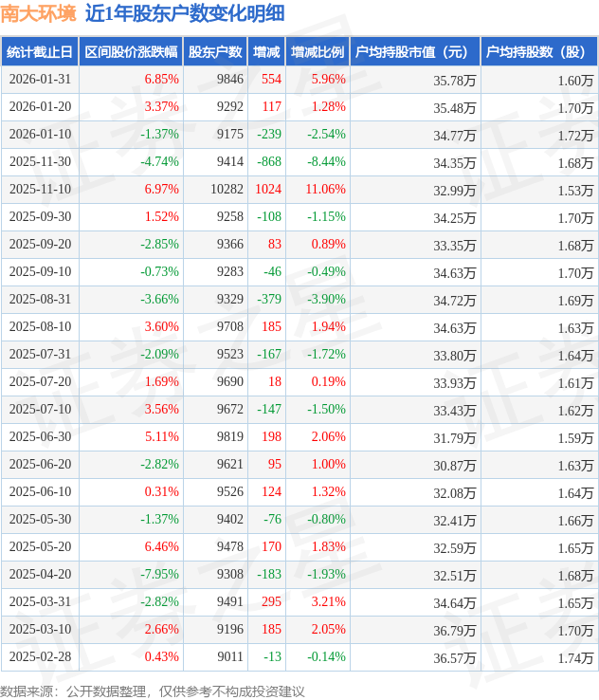
Task: Click the 户均持股市值（元） column header
Action: (414, 52)
